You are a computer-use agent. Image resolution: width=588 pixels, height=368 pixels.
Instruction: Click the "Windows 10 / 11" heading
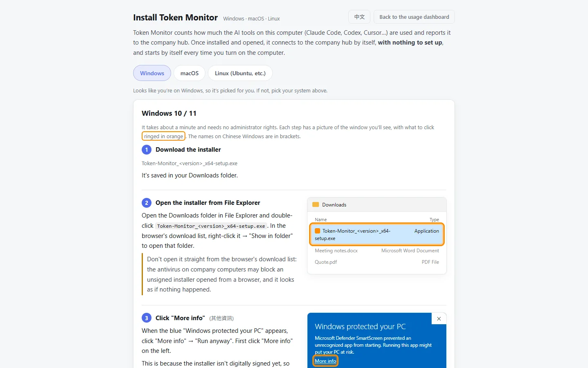click(x=169, y=113)
